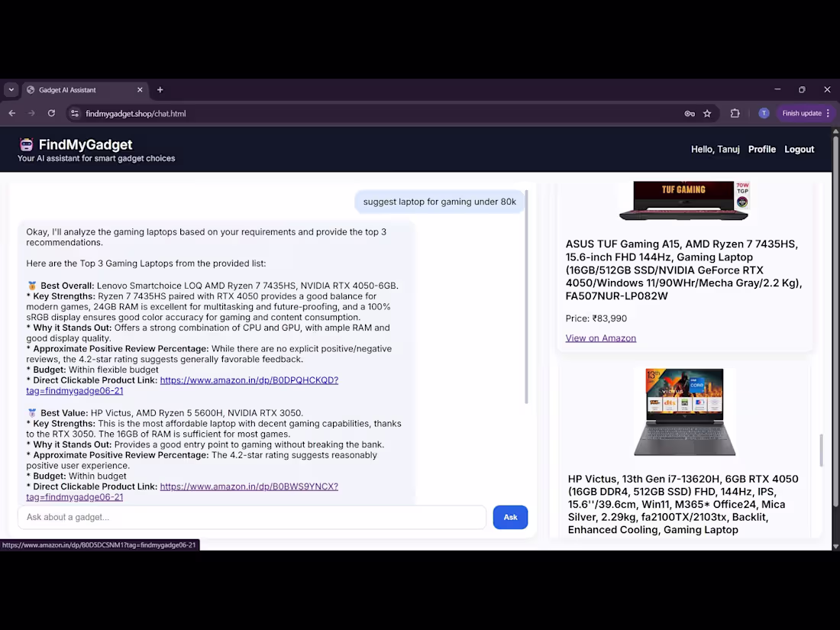Click the user message 'suggest laptop for gaming under 80k'
The image size is (840, 630).
(x=439, y=202)
